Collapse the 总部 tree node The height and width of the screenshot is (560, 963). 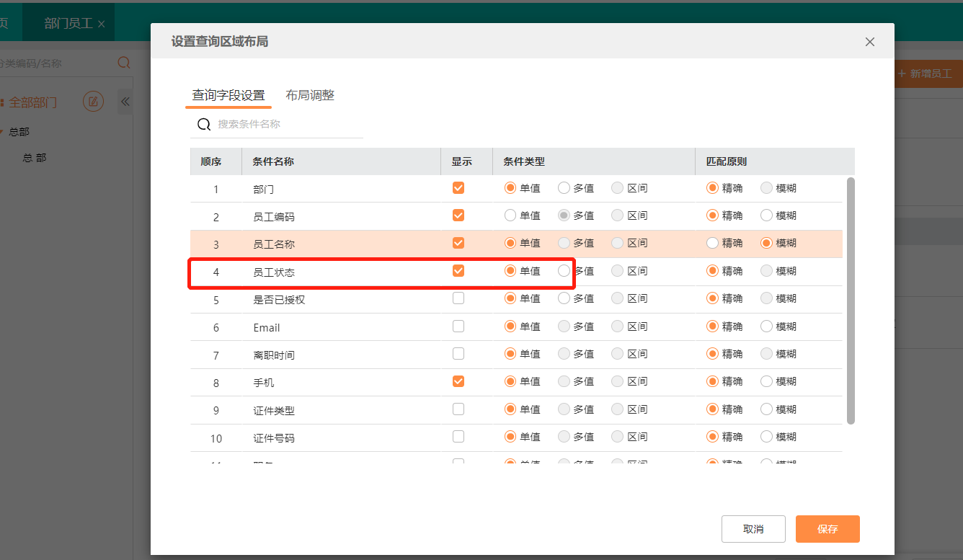point(2,132)
